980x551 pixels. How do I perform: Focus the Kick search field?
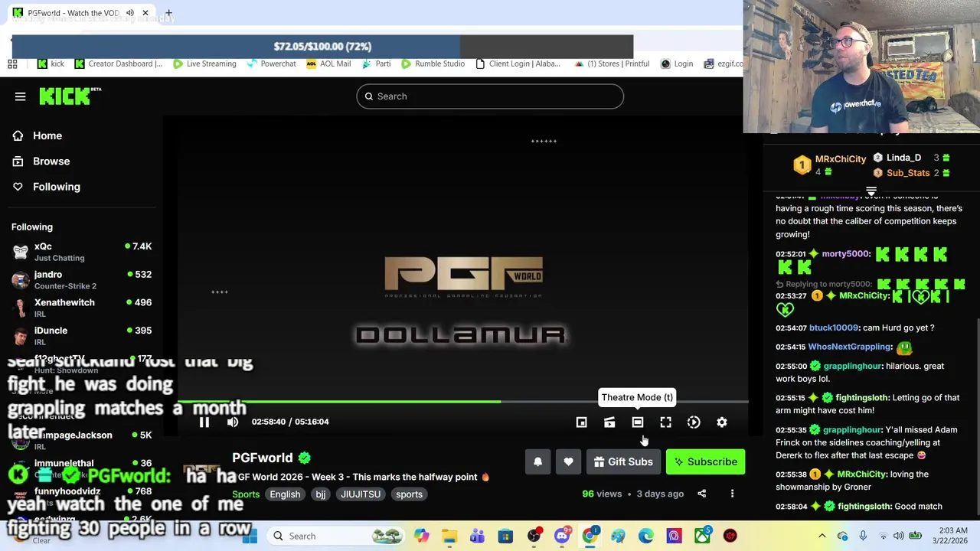coord(490,96)
